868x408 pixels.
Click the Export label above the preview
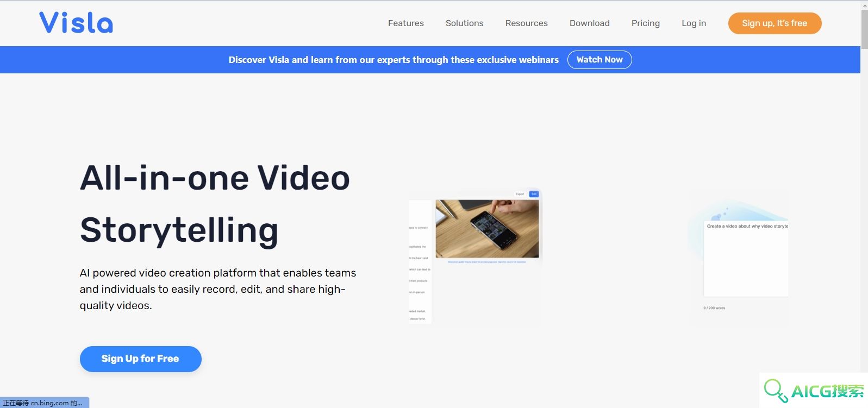[520, 194]
